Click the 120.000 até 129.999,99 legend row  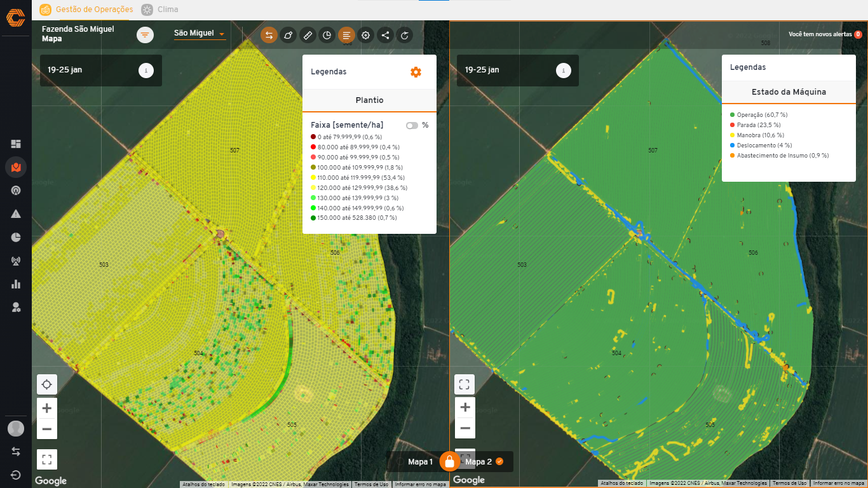coord(359,188)
